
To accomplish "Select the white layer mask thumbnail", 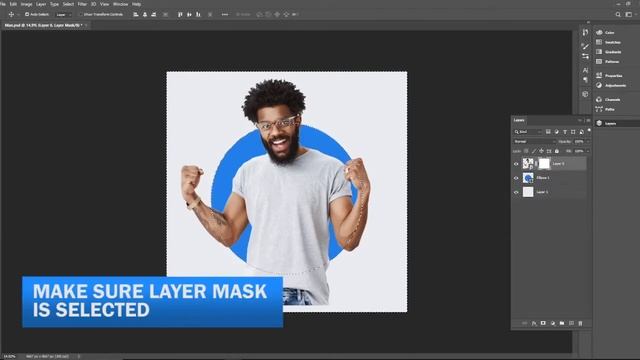I will 544,164.
